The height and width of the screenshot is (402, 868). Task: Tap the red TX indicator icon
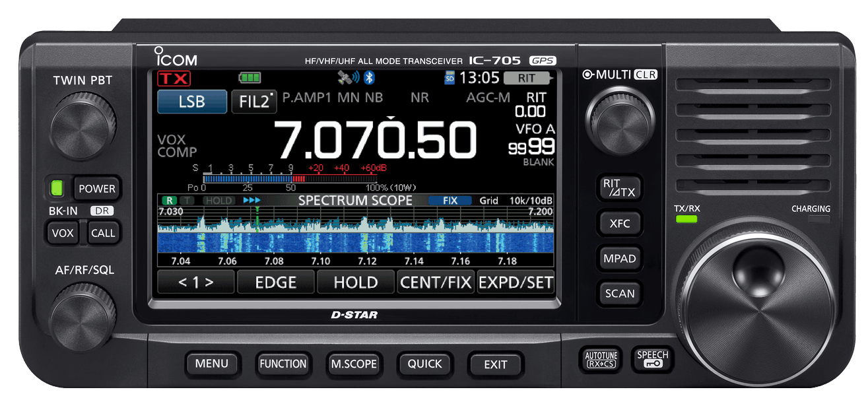[x=174, y=79]
